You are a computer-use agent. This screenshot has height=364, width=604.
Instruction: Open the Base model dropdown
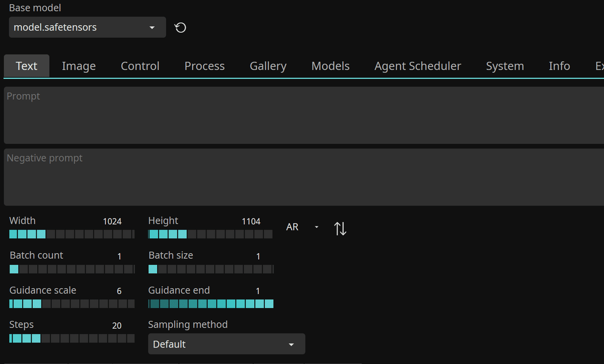click(x=88, y=28)
